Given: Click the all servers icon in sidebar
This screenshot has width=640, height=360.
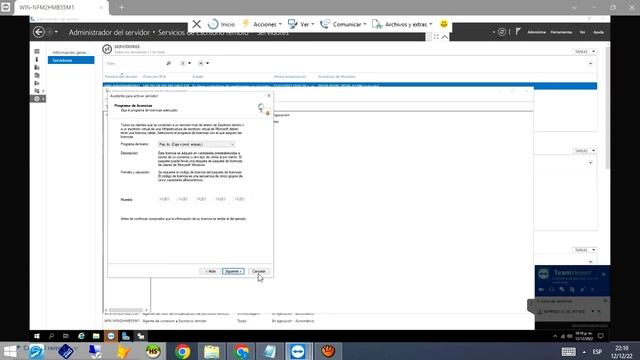Looking at the screenshot, I should pos(37,67).
